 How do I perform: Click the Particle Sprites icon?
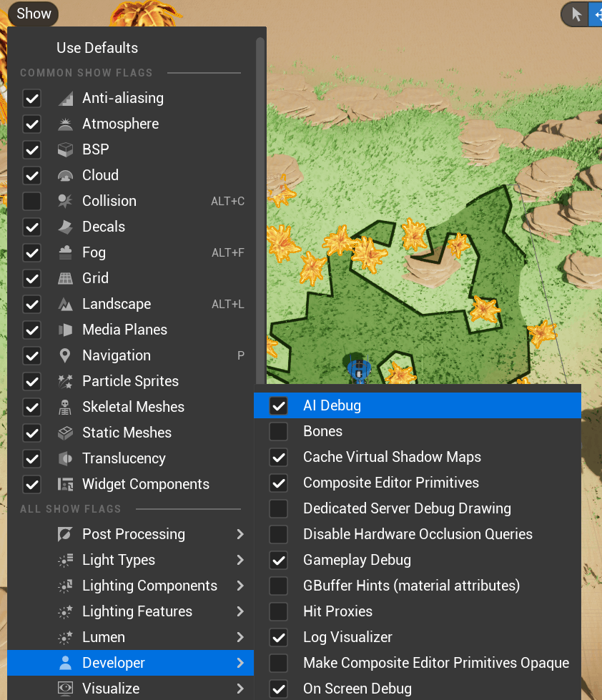[66, 381]
